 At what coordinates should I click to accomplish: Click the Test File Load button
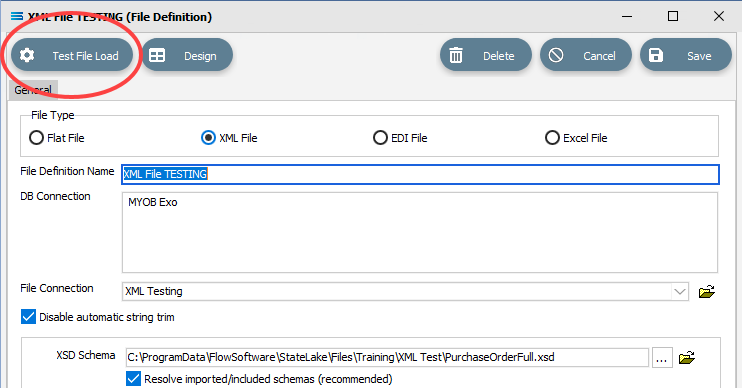coord(72,55)
